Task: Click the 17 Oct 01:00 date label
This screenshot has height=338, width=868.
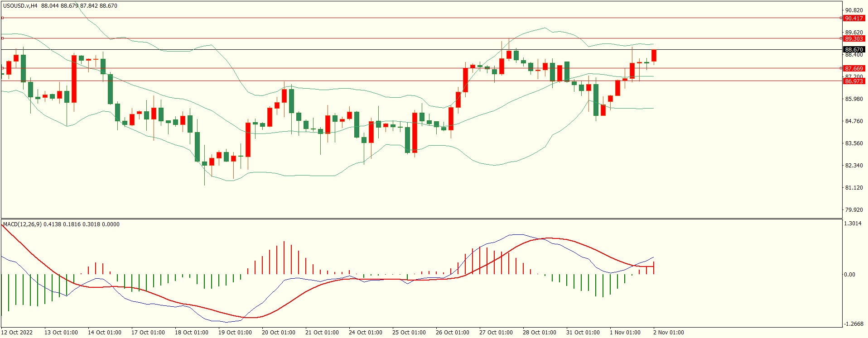Action: click(x=148, y=333)
